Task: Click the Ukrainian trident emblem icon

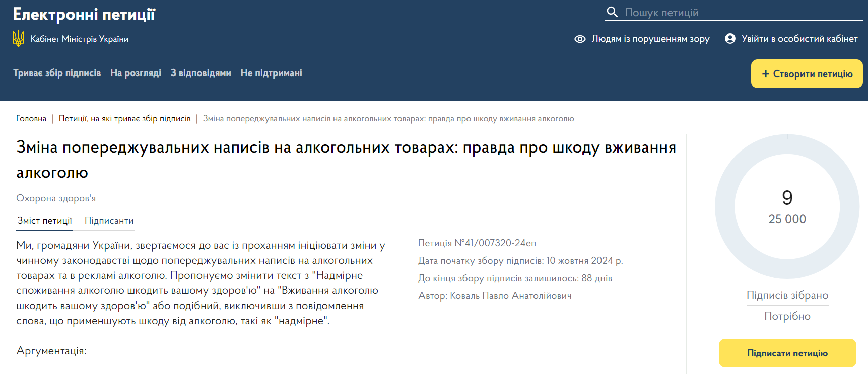Action: [x=19, y=39]
